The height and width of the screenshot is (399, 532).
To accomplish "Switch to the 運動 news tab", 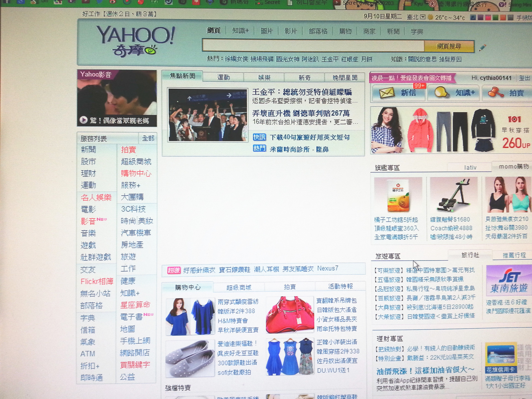I will [223, 77].
